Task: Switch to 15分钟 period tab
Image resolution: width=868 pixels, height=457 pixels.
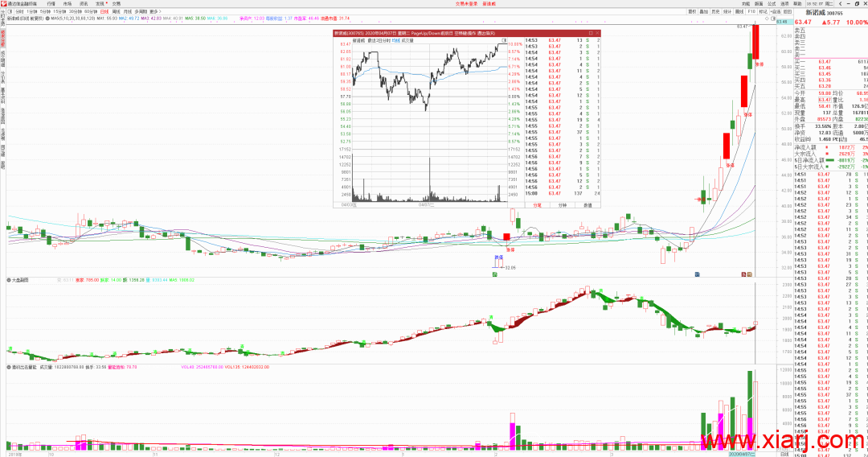Action: pos(59,11)
